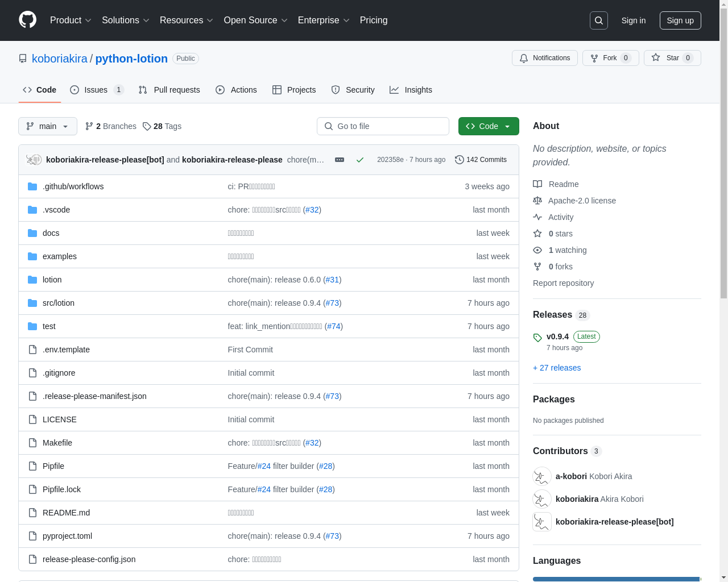Open the main branch dropdown
Viewport: 728px width, 582px height.
[48, 126]
